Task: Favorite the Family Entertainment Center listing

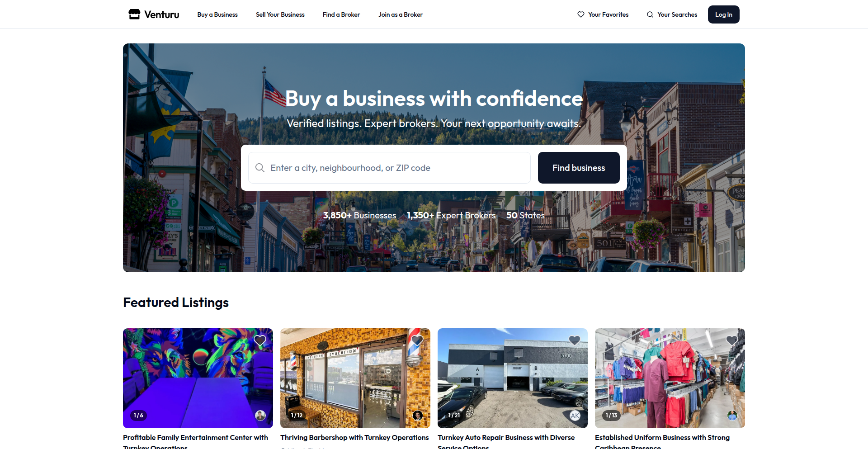Action: 260,340
